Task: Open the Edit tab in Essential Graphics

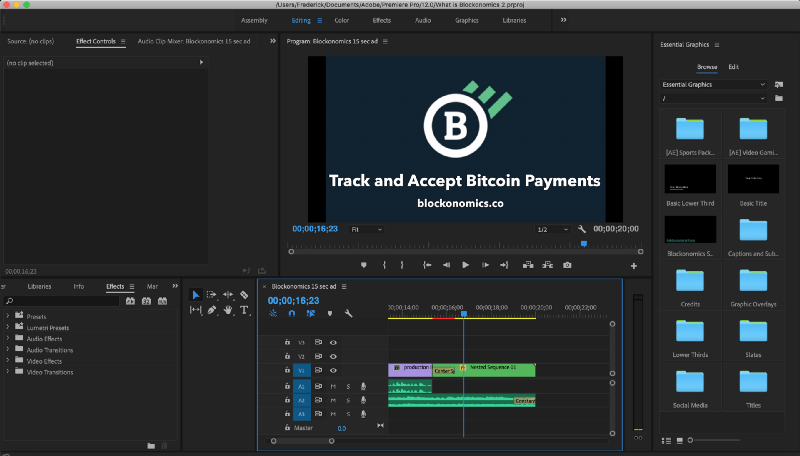Action: pyautogui.click(x=734, y=67)
